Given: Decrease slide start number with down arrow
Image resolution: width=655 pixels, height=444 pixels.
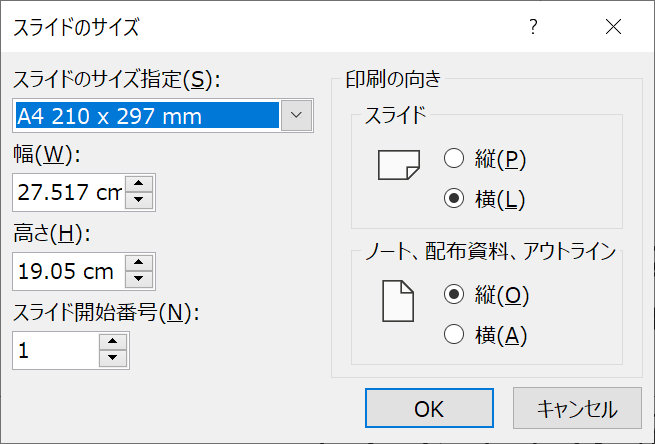Looking at the screenshot, I should (x=113, y=359).
